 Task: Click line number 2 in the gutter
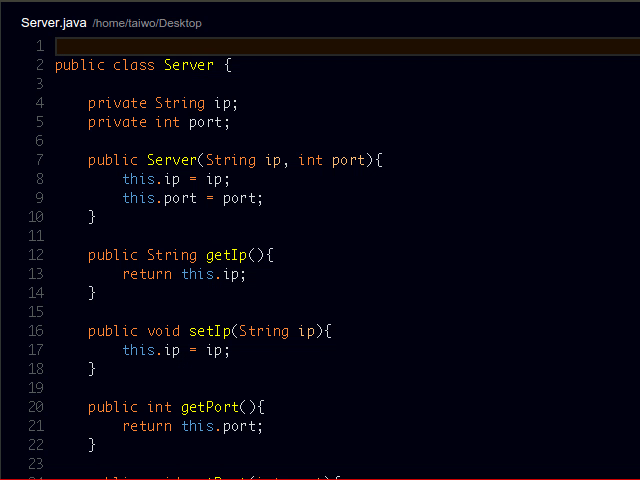pyautogui.click(x=40, y=65)
